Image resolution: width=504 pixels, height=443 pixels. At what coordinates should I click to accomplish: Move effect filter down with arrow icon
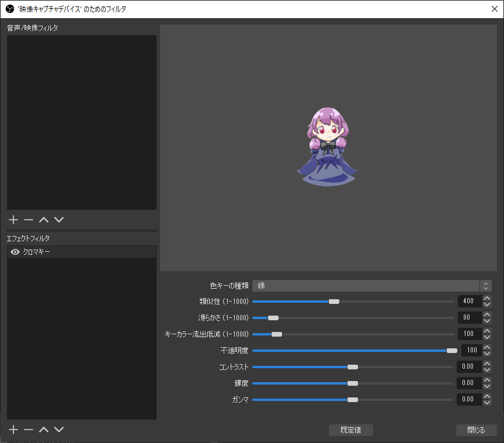coord(59,430)
